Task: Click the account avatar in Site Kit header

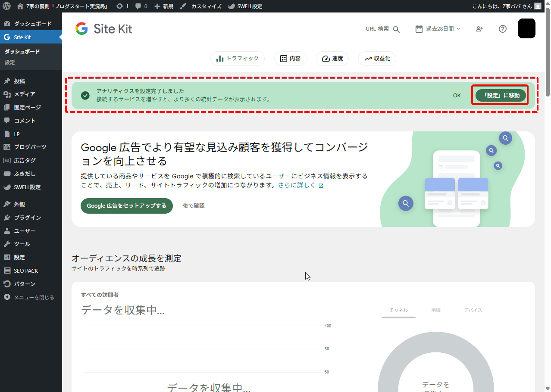Action: [x=527, y=28]
